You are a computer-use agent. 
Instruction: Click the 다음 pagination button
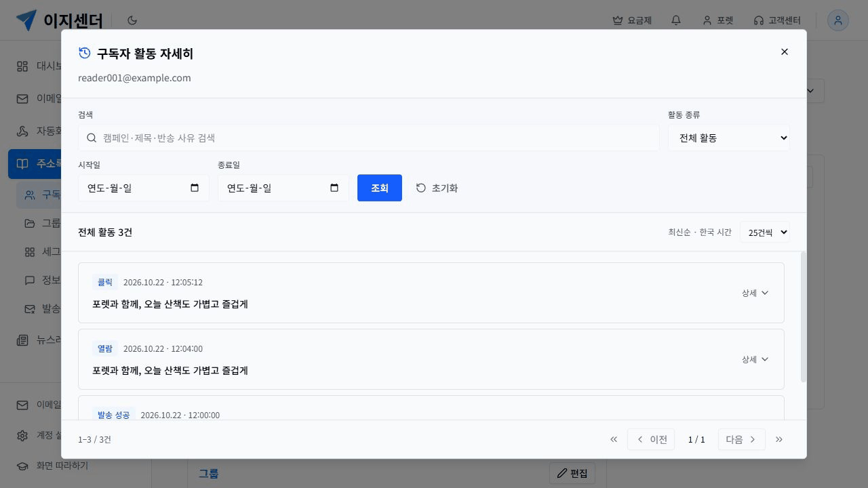742,439
